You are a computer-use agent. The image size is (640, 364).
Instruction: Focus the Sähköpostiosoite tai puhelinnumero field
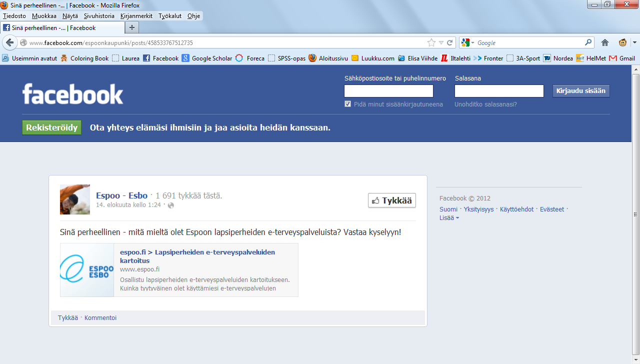[388, 91]
